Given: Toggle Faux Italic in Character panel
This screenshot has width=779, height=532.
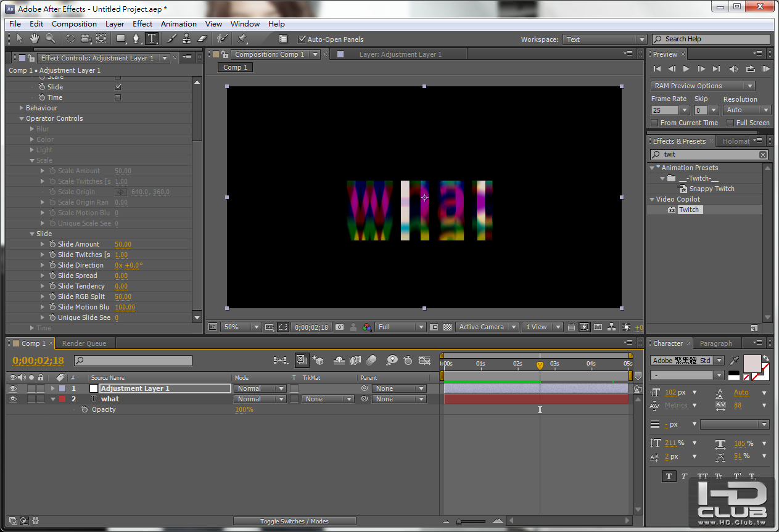Looking at the screenshot, I should tap(684, 476).
